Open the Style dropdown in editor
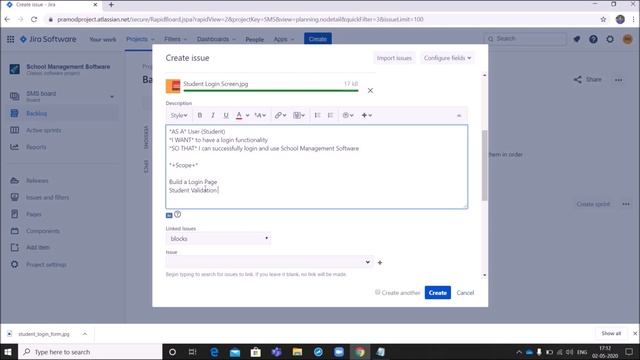 click(179, 116)
